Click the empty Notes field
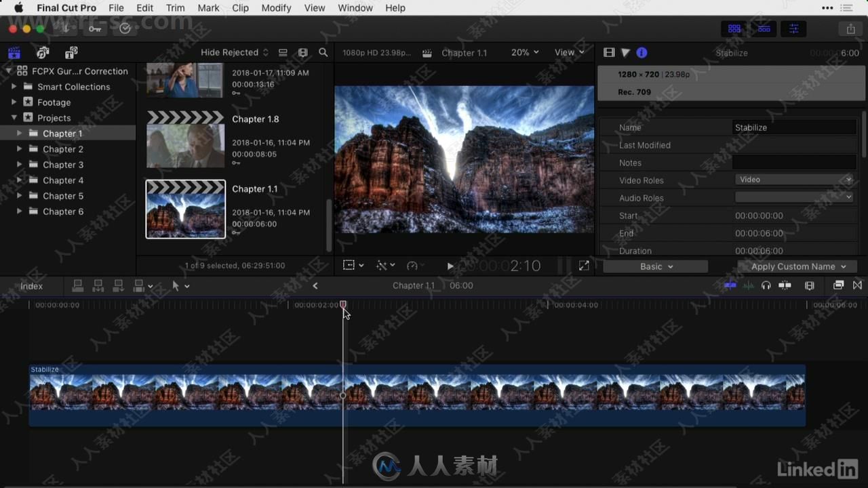 [794, 163]
